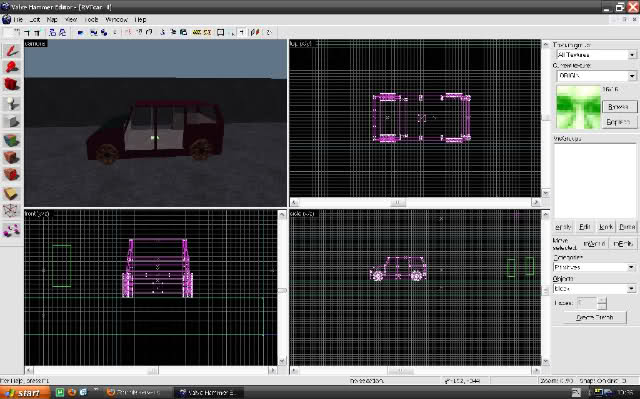
Task: Select the purple Vertex tool
Action: point(11,230)
